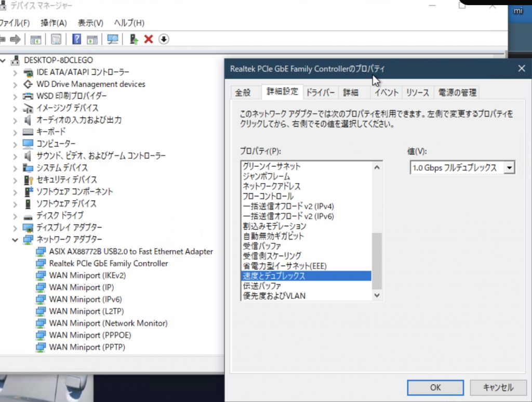Switch to the イベント tab
The height and width of the screenshot is (402, 532).
[x=386, y=93]
